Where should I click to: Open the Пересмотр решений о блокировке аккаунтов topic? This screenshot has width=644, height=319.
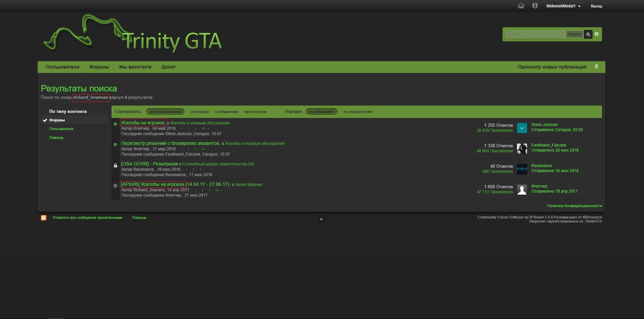tap(170, 143)
